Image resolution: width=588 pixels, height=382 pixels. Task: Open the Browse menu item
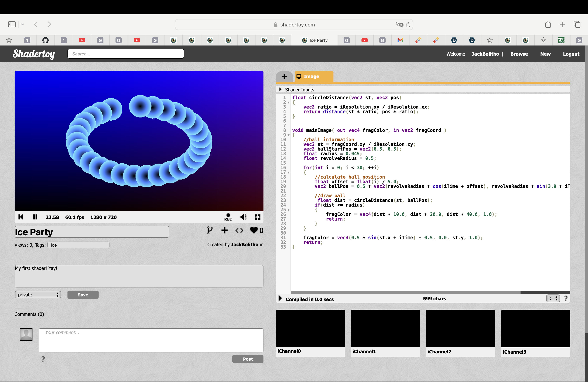click(519, 54)
